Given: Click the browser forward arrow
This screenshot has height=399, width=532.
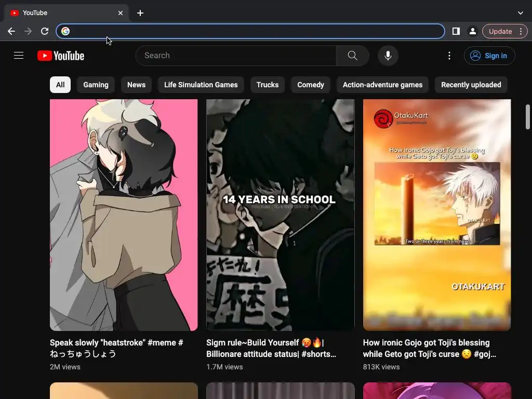Looking at the screenshot, I should point(28,31).
